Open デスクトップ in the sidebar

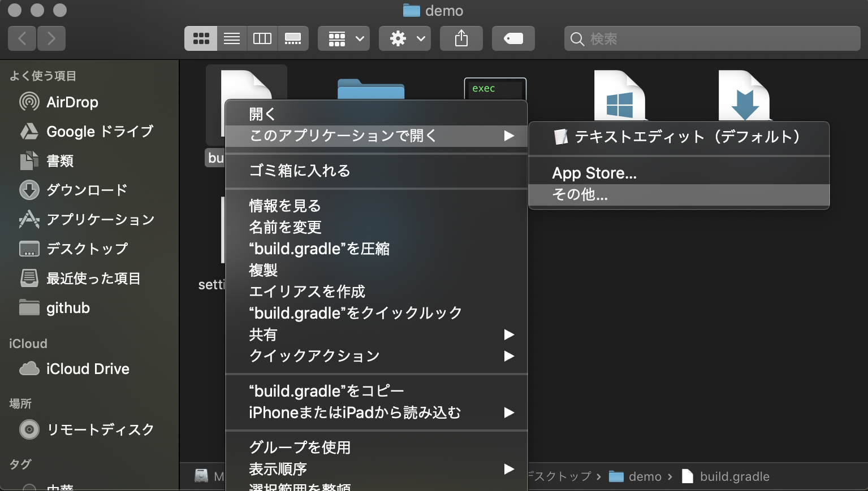point(74,249)
